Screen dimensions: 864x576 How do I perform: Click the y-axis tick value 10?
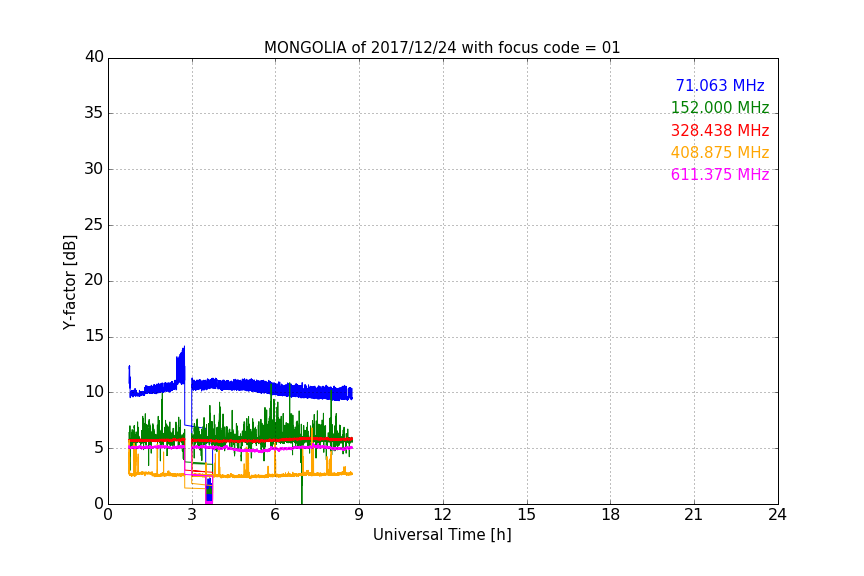click(94, 392)
